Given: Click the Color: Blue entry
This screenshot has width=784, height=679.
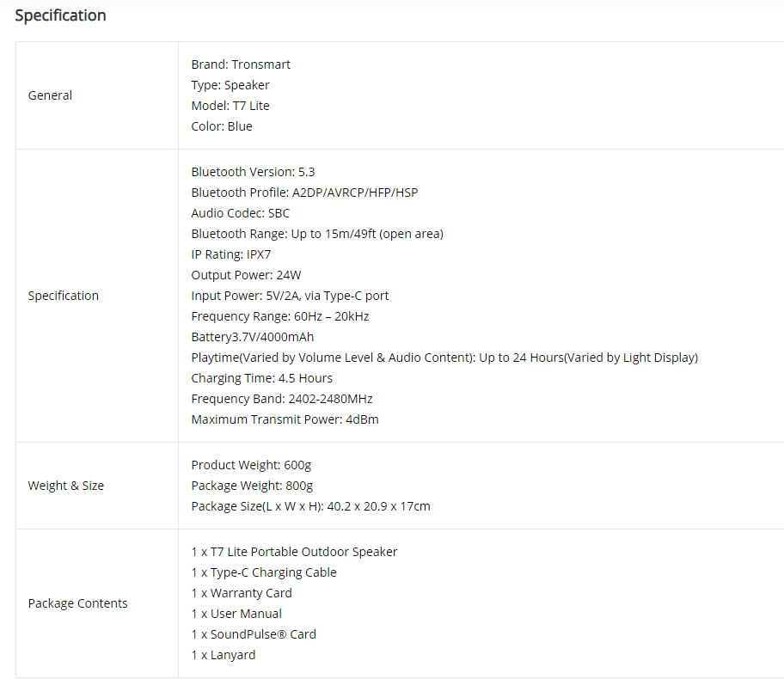Looking at the screenshot, I should (x=222, y=126).
